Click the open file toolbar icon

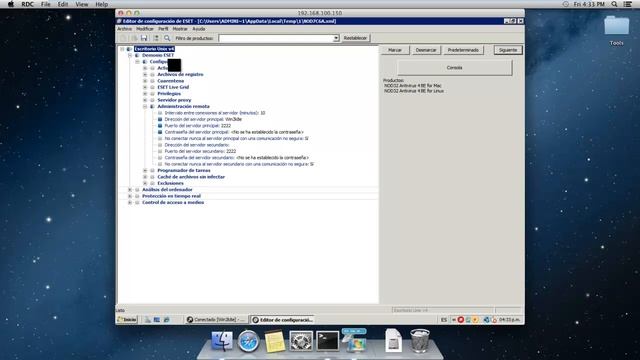pyautogui.click(x=134, y=38)
